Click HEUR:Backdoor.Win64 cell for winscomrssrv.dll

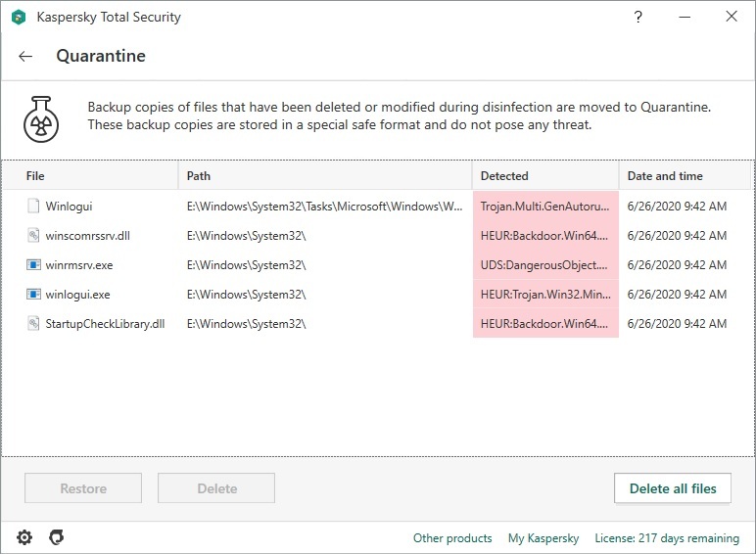pyautogui.click(x=545, y=236)
